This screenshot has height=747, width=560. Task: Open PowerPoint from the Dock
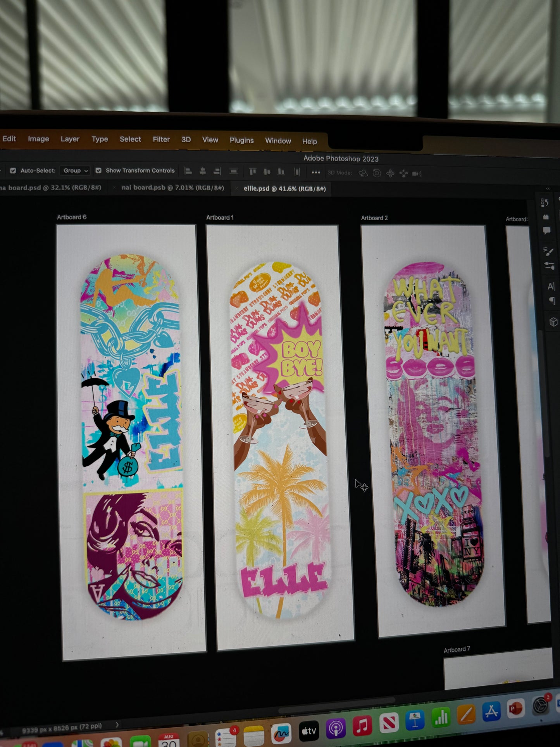click(x=516, y=709)
